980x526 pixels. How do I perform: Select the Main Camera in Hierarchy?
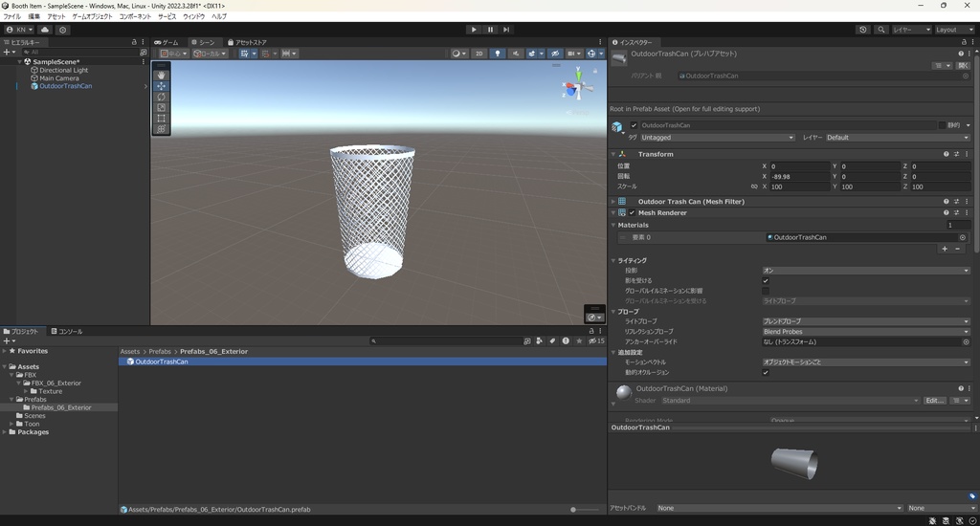coord(58,78)
